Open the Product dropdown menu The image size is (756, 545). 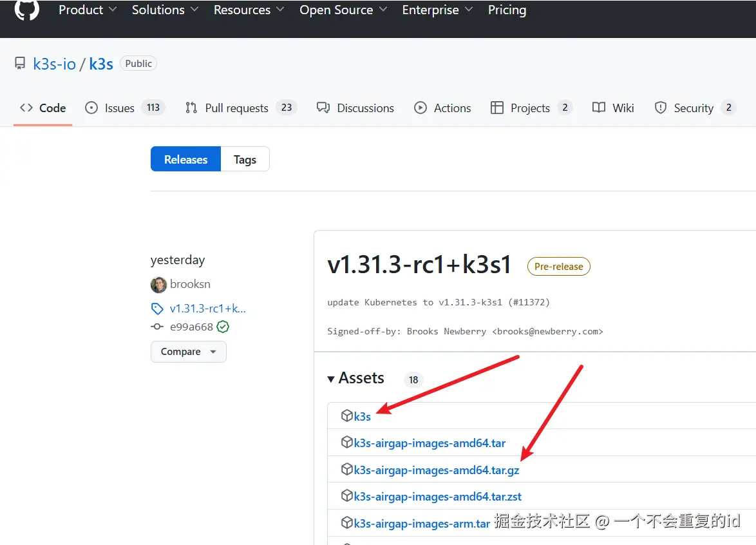point(88,10)
